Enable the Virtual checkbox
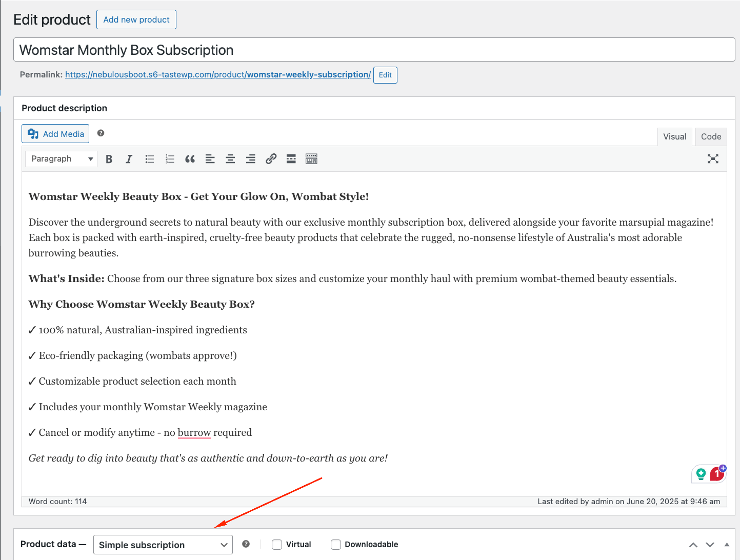Viewport: 740px width, 560px height. (277, 545)
